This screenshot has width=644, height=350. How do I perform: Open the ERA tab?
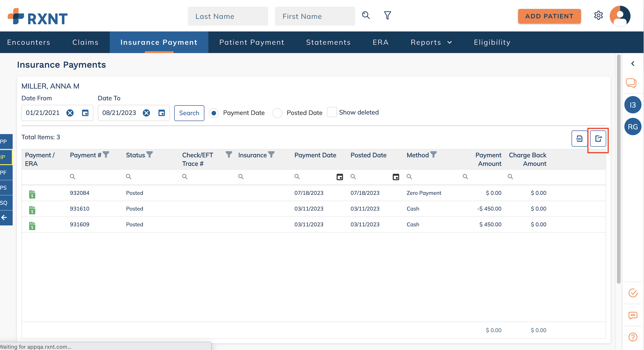[380, 42]
